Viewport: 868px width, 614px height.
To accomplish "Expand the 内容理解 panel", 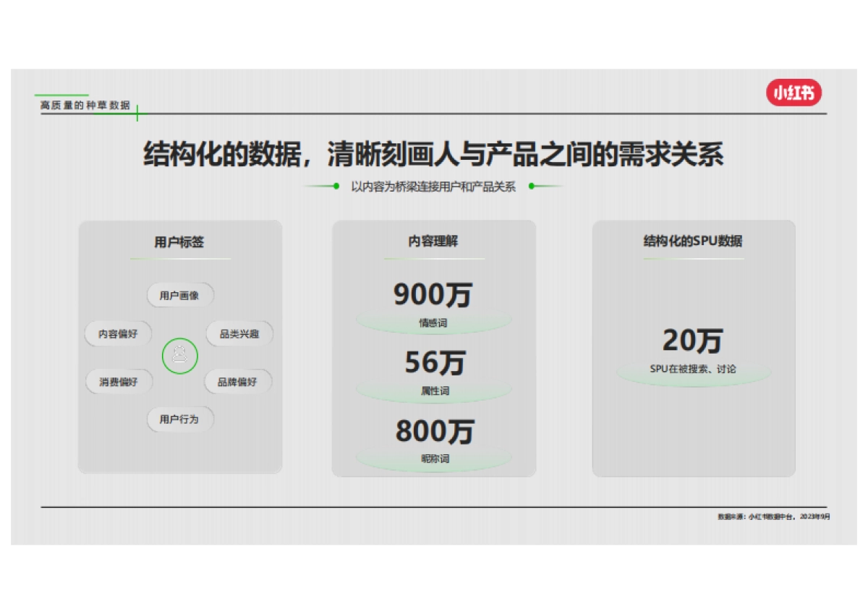I will click(434, 347).
